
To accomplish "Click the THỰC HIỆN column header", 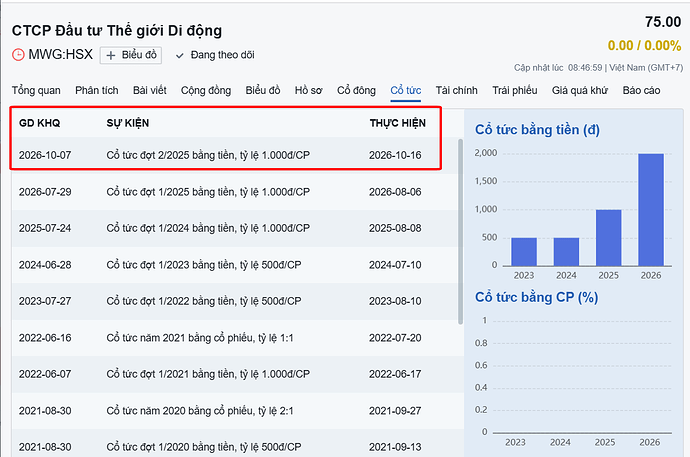I will 398,123.
